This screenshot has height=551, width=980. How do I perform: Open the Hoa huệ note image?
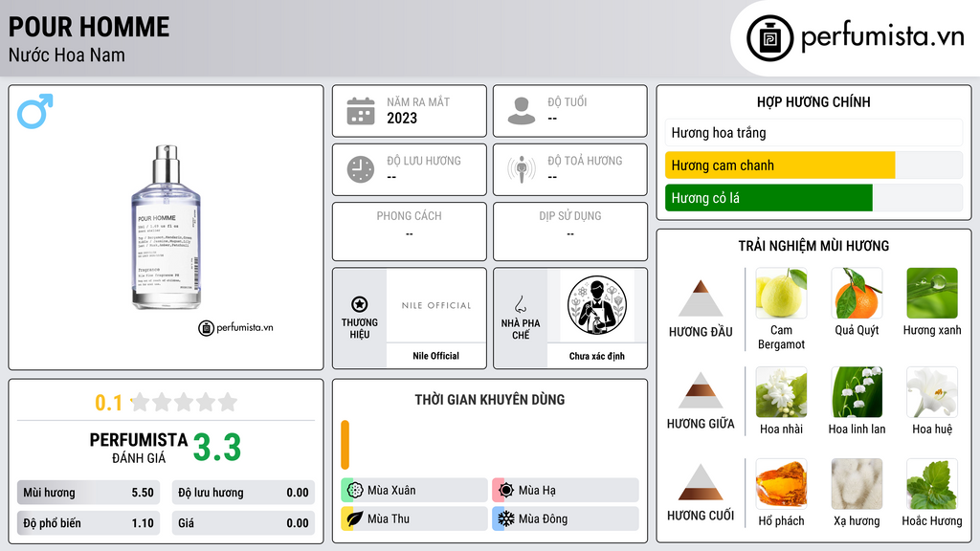click(932, 391)
